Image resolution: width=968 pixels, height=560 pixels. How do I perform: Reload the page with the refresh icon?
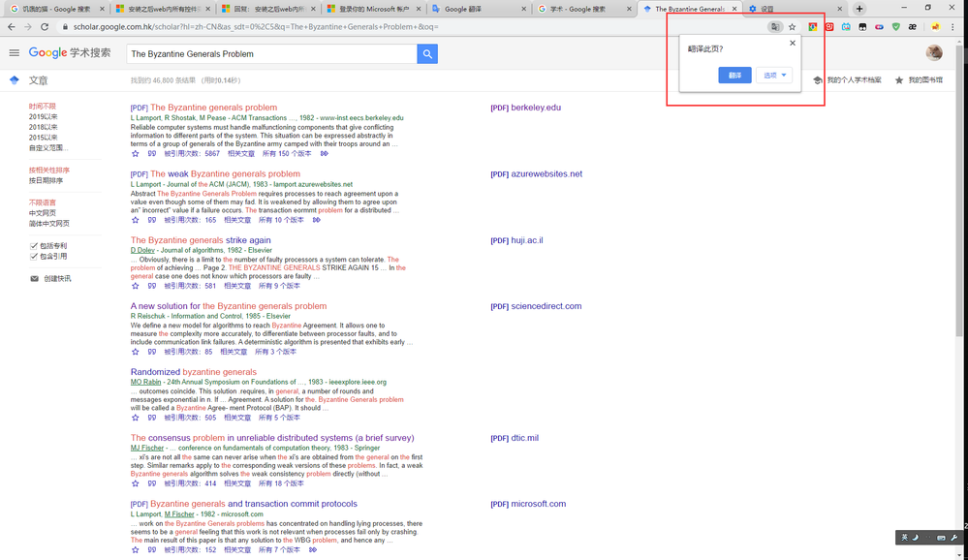click(x=45, y=26)
